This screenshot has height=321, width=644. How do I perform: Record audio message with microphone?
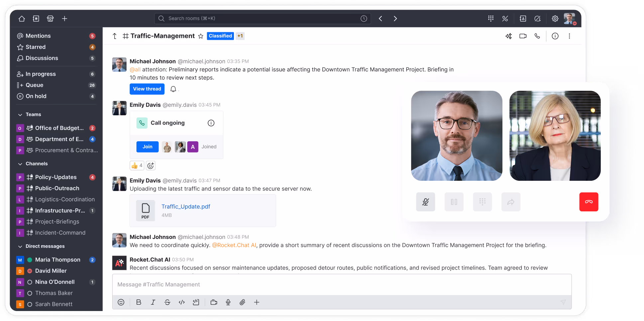point(228,302)
